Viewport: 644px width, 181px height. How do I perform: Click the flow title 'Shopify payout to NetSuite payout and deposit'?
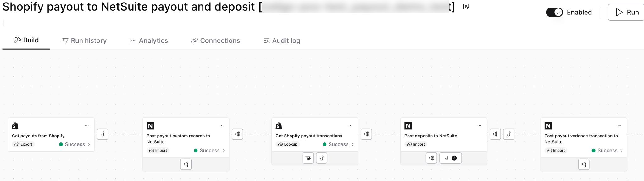pyautogui.click(x=129, y=7)
